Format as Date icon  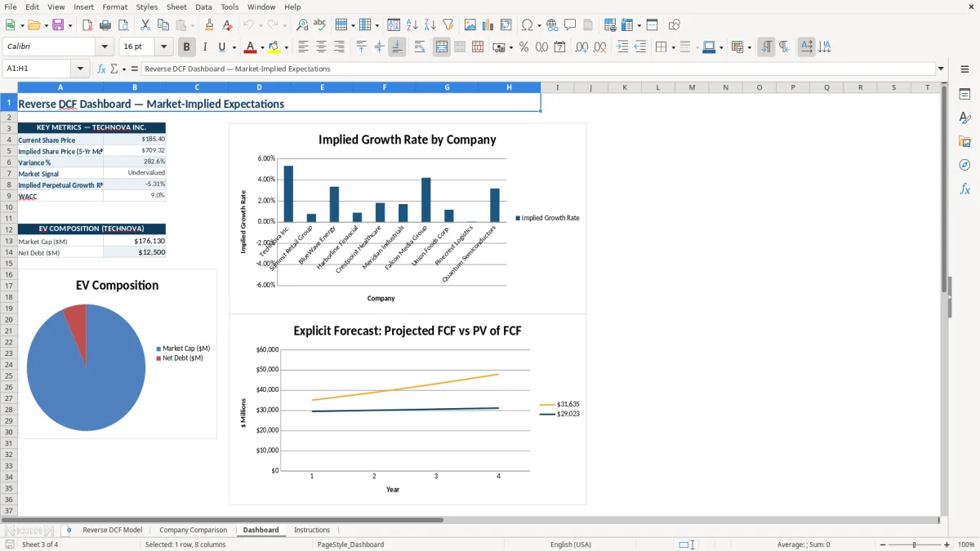click(560, 47)
